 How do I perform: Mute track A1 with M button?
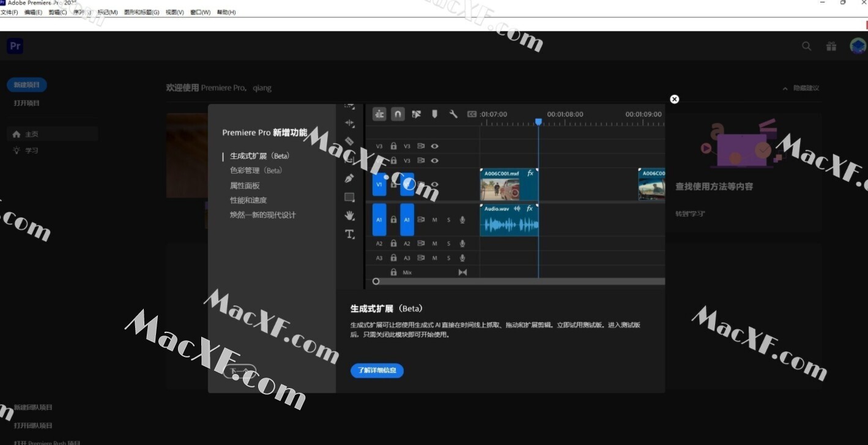(x=435, y=220)
